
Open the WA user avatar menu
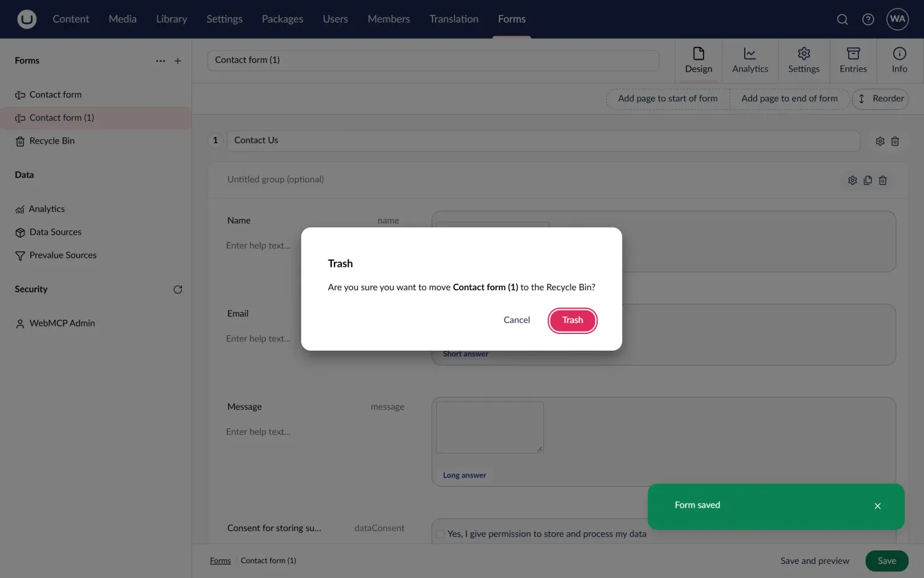click(x=898, y=19)
